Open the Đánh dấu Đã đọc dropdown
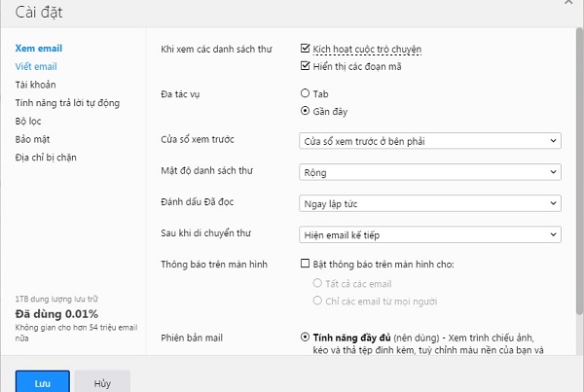This screenshot has width=584, height=392. tap(429, 203)
